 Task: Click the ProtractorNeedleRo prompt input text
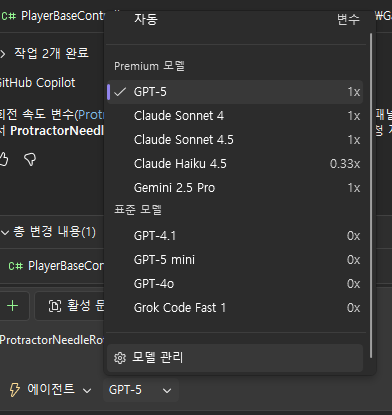pyautogui.click(x=52, y=340)
